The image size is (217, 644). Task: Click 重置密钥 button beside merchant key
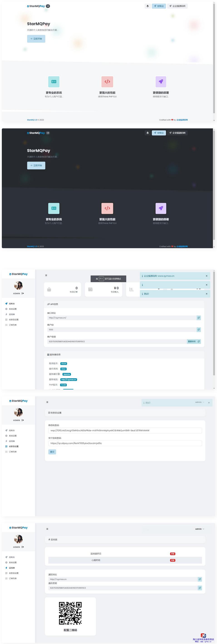192,341
